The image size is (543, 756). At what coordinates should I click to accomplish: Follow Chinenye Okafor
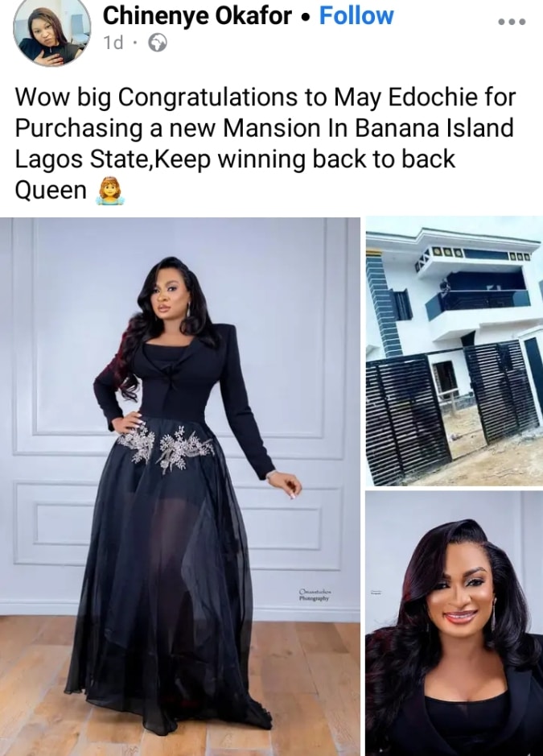tap(356, 15)
